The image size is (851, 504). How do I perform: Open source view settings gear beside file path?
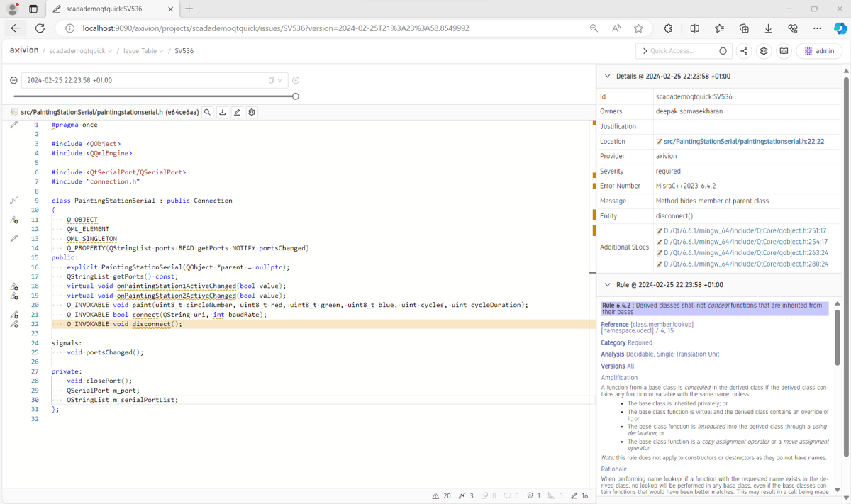[x=252, y=112]
